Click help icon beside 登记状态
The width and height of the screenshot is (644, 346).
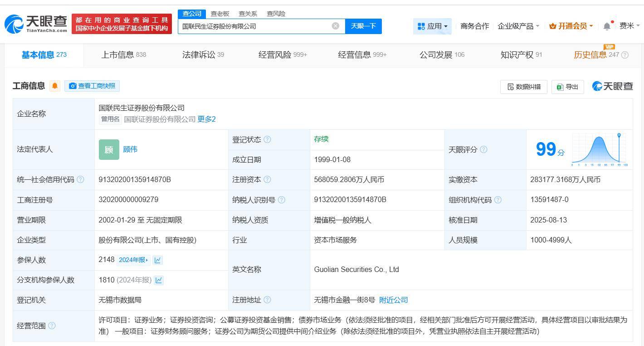coord(267,140)
